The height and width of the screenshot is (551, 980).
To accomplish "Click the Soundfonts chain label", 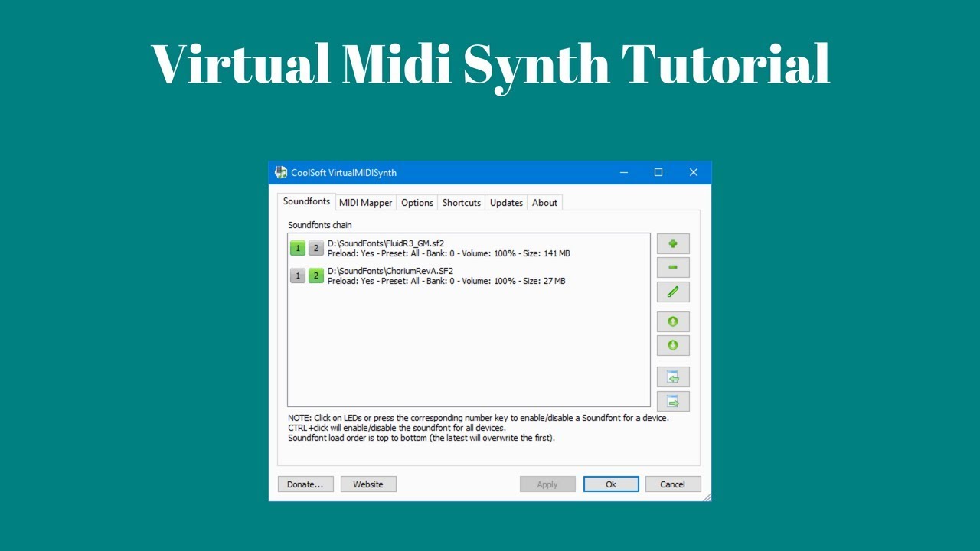I will (x=320, y=225).
